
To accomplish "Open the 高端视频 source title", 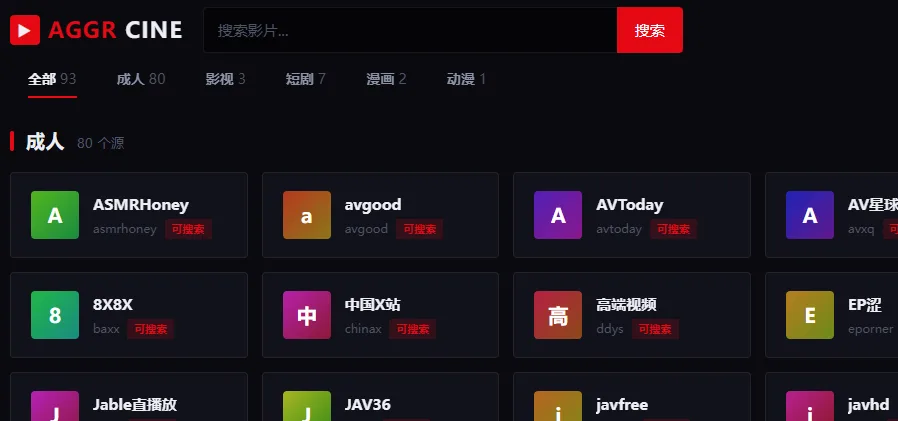I will click(x=626, y=305).
